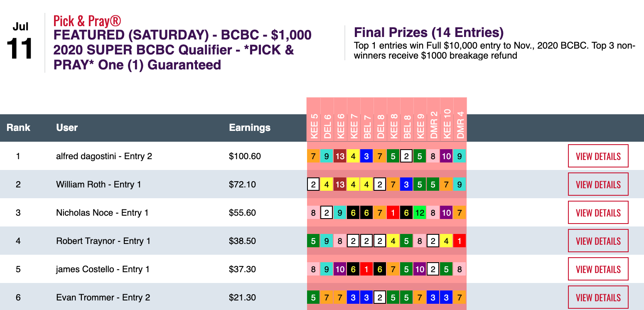This screenshot has width=644, height=310.
Task: Select alfred dagostini's blue 3 pick
Action: tap(366, 156)
